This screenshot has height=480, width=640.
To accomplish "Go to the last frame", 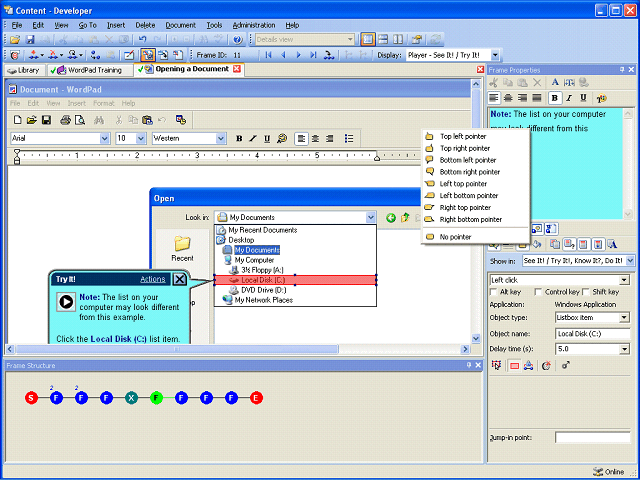I will click(x=313, y=55).
